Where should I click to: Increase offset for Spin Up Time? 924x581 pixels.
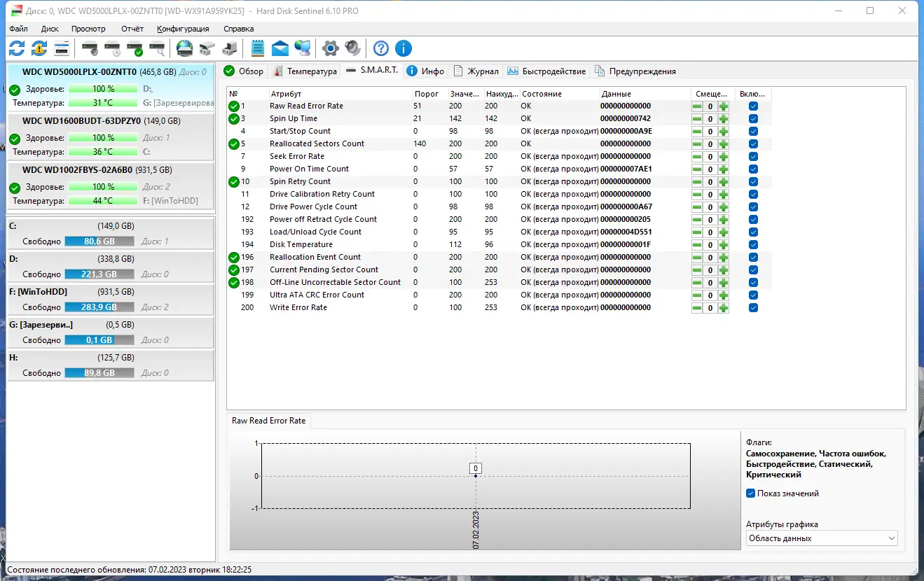(x=723, y=119)
